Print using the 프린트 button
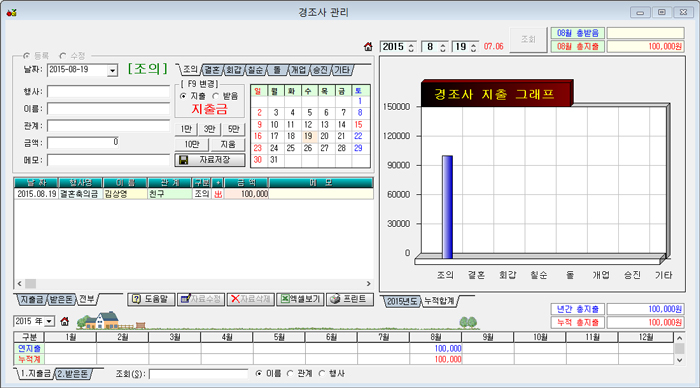700x388 pixels. pos(350,299)
